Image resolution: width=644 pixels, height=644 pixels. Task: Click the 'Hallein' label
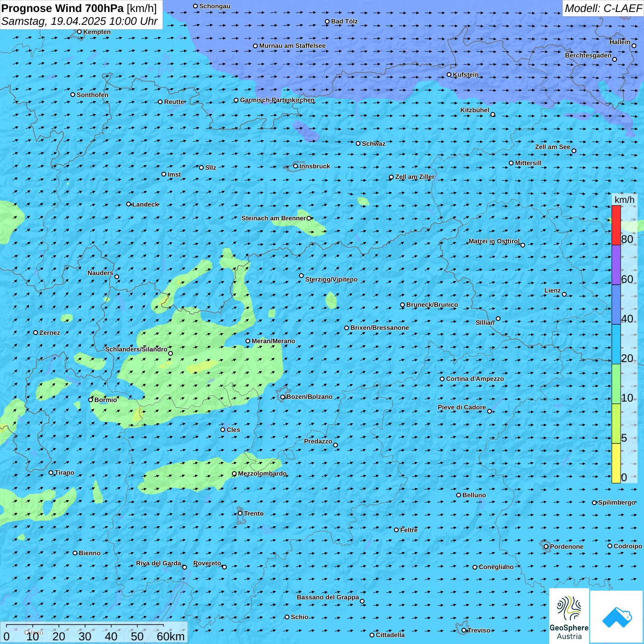[620, 42]
